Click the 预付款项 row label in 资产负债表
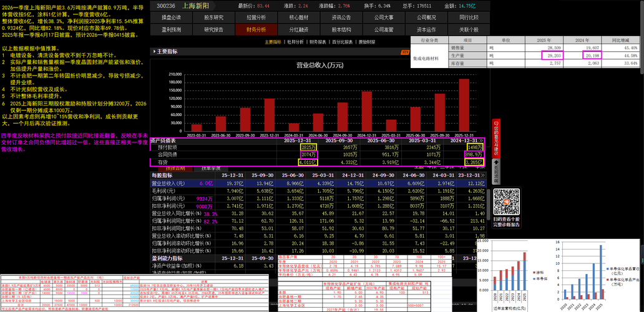644x312 pixels. coord(167,147)
